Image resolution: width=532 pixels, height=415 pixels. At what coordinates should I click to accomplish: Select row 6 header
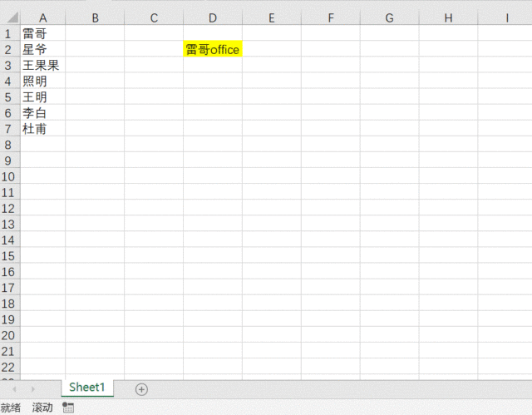[x=10, y=113]
